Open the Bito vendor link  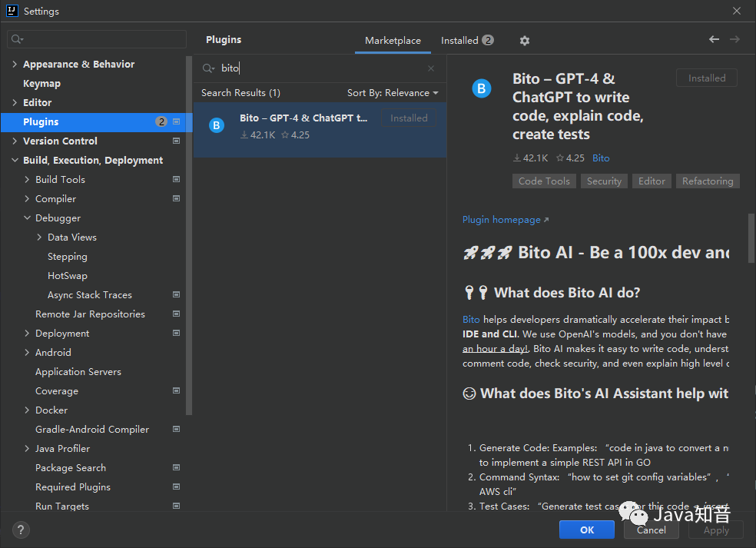(x=601, y=158)
